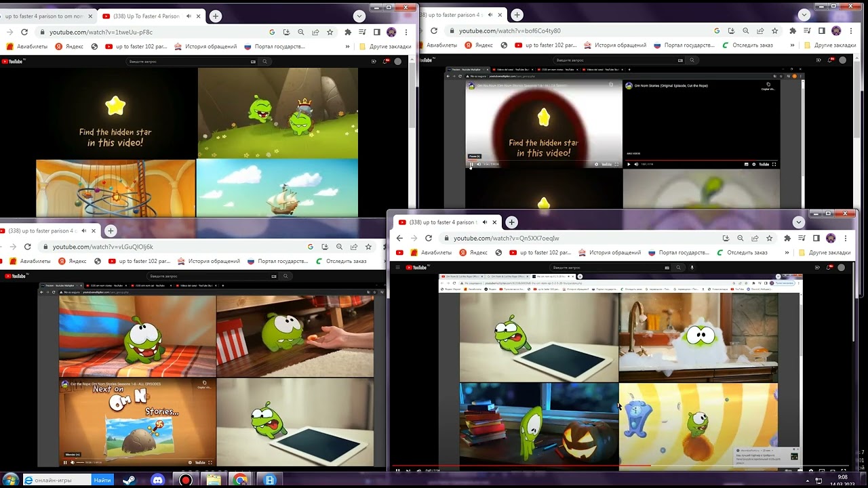Screen dimensions: 868x488
Task: Open Extensions puzzle icon in top-left window
Action: click(x=348, y=32)
